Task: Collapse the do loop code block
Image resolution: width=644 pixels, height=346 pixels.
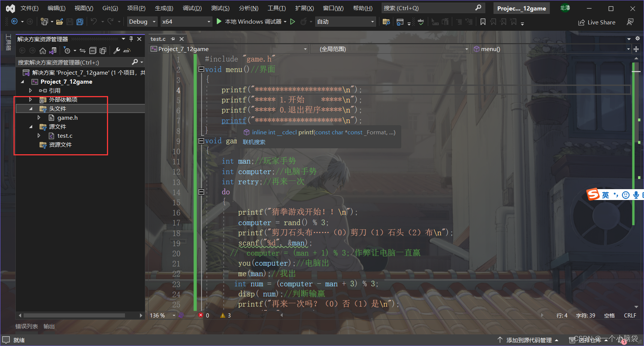Action: tap(201, 192)
